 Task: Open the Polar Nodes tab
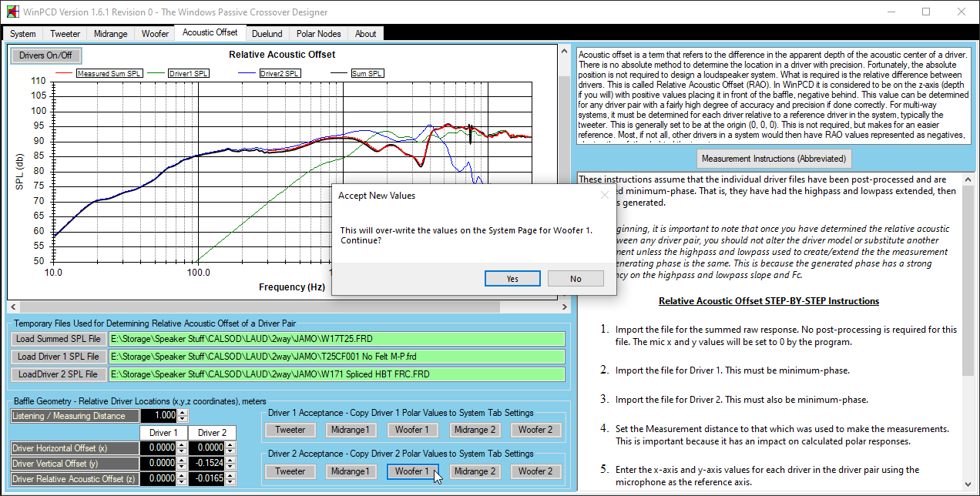318,34
